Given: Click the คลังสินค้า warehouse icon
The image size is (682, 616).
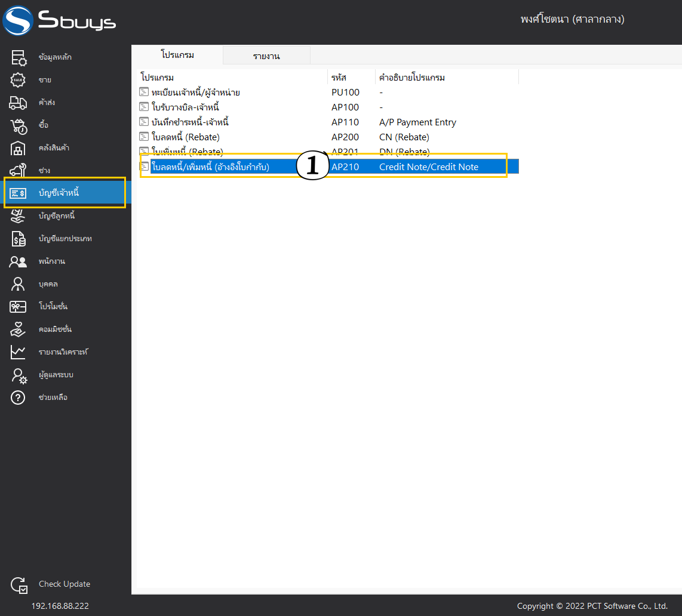Looking at the screenshot, I should tap(18, 148).
